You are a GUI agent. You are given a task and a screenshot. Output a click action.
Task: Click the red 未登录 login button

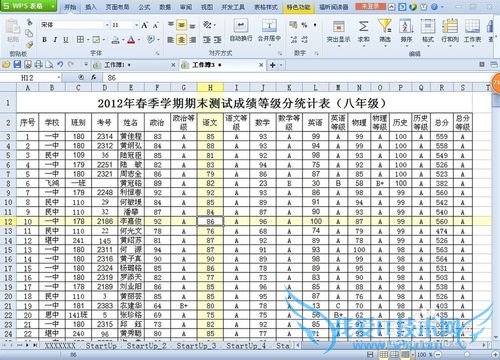[371, 6]
